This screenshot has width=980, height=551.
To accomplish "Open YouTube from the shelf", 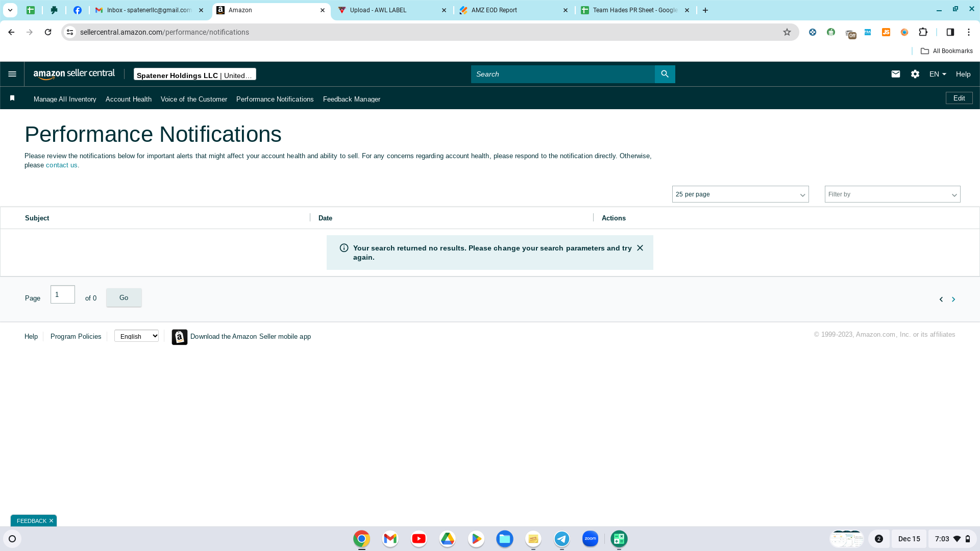I will tap(419, 539).
